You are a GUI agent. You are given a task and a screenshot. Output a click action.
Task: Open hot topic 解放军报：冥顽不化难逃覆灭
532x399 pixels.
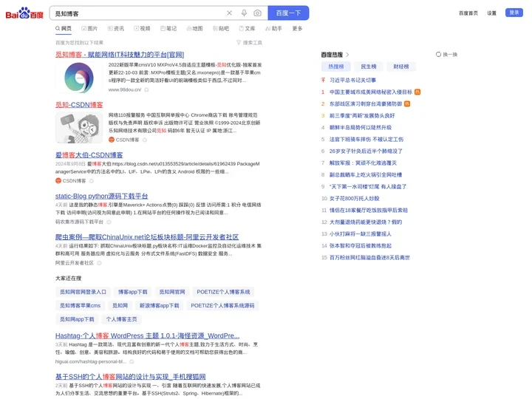pos(363,163)
